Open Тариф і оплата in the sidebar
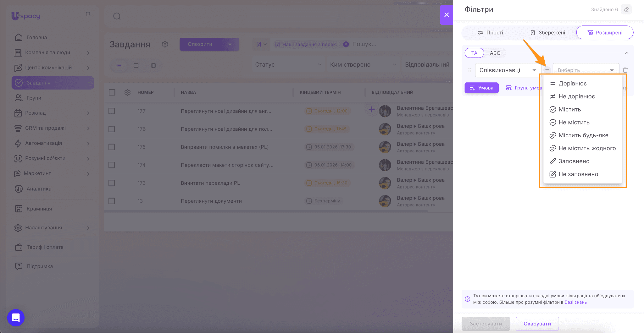This screenshot has width=644, height=333. pos(53,247)
